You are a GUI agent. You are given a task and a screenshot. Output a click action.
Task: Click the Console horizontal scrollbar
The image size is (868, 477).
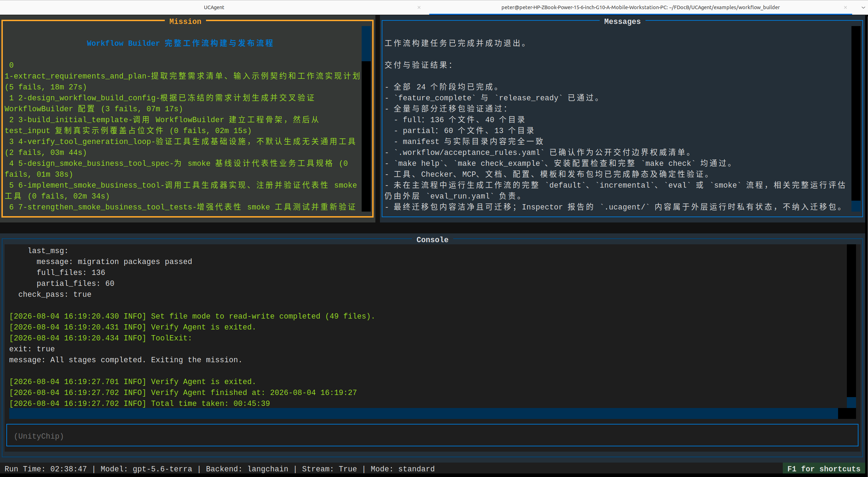pos(423,414)
